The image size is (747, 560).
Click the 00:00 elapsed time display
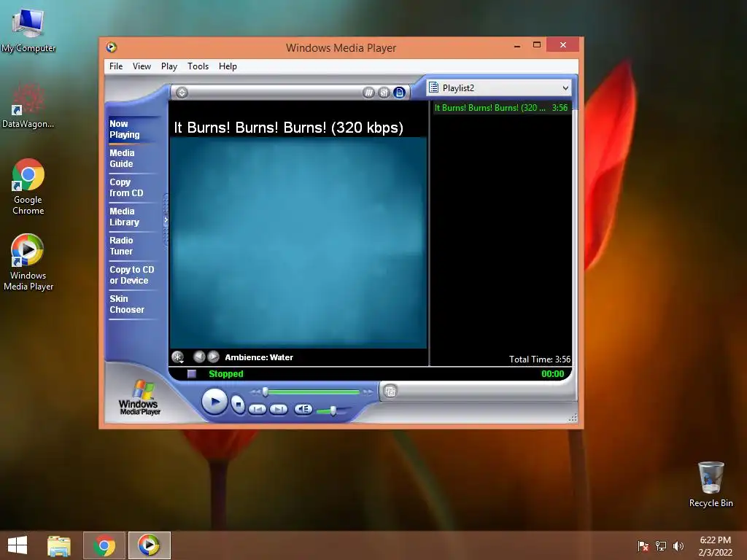tap(553, 374)
